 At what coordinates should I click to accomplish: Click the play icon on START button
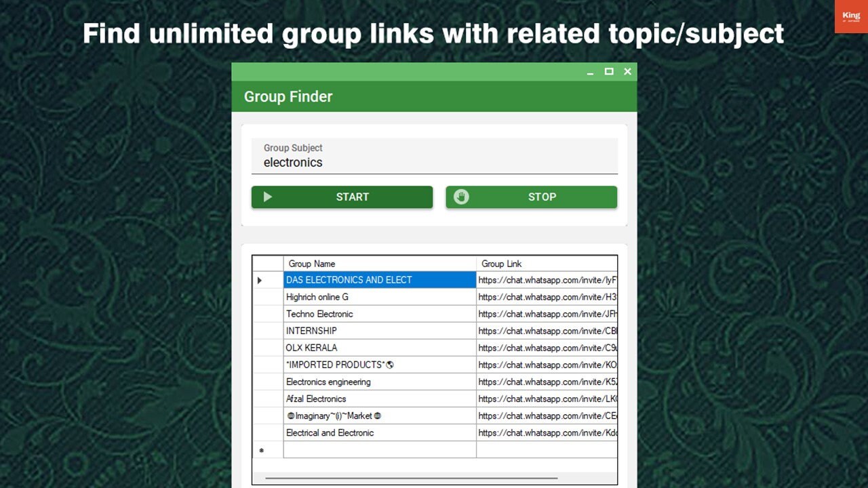click(268, 197)
